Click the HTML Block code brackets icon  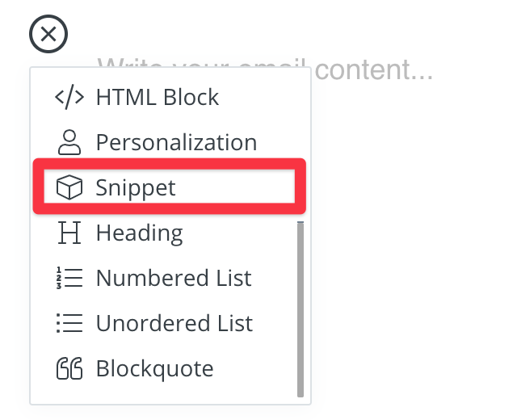(x=69, y=98)
